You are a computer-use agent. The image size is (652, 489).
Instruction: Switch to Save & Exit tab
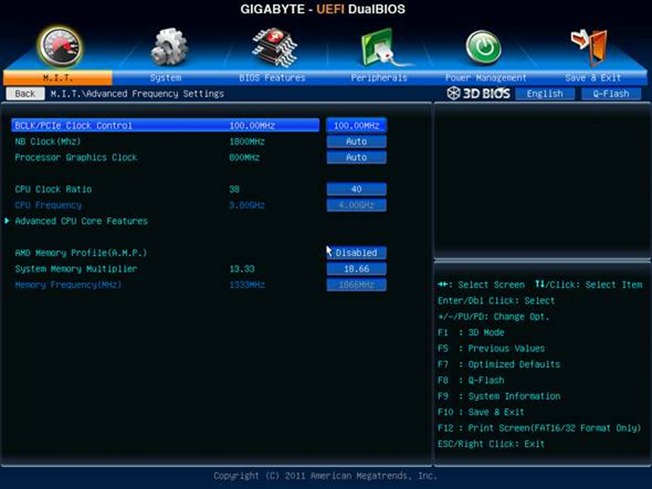pyautogui.click(x=593, y=78)
